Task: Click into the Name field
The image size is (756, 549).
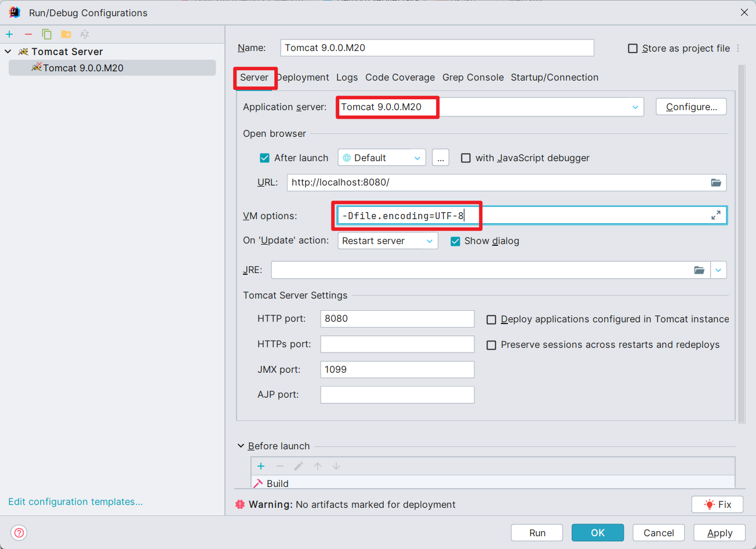Action: (437, 48)
